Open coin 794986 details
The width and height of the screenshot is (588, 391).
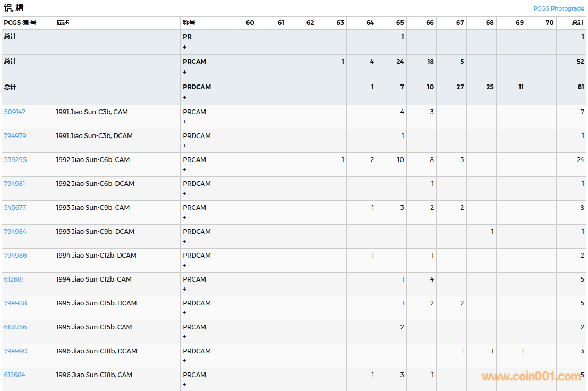point(15,256)
